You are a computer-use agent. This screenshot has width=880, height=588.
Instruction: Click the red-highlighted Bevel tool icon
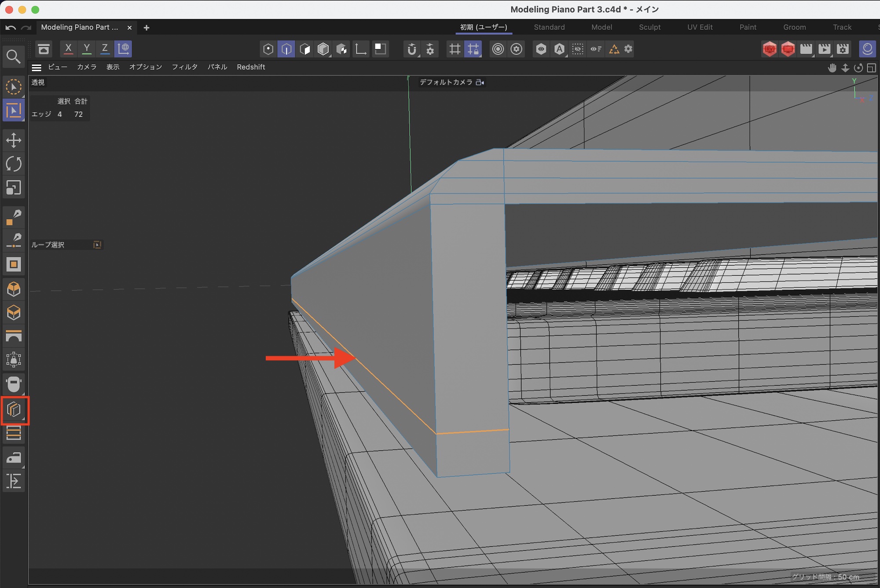(15, 410)
